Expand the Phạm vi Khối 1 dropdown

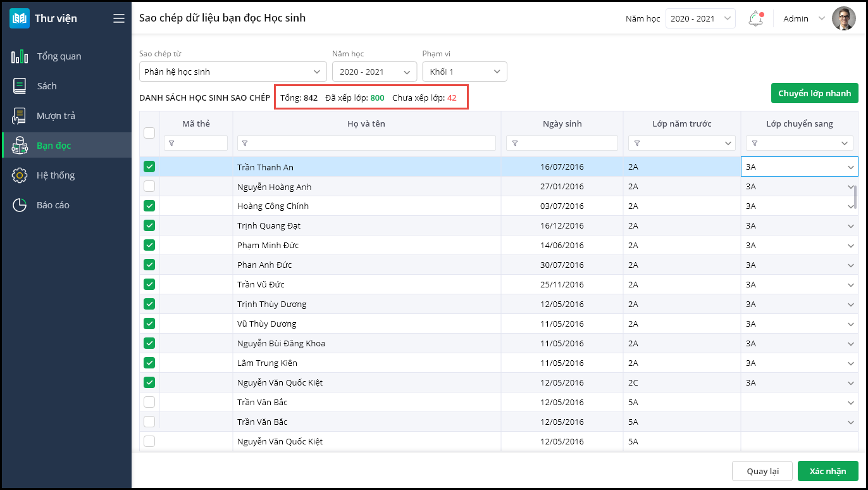(x=464, y=72)
